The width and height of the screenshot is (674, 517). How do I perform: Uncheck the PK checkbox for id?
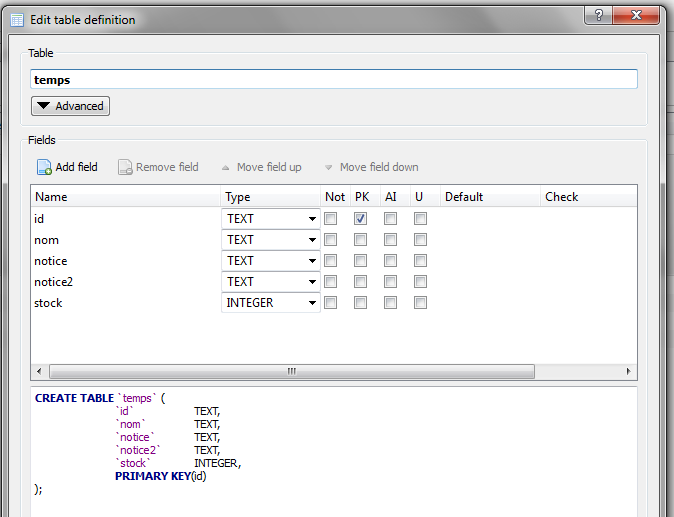(x=360, y=219)
